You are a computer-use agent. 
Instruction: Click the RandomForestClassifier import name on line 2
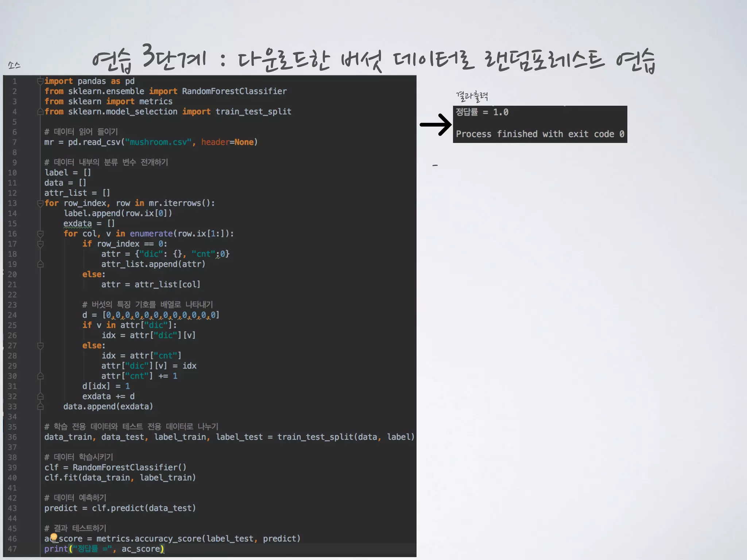point(234,91)
